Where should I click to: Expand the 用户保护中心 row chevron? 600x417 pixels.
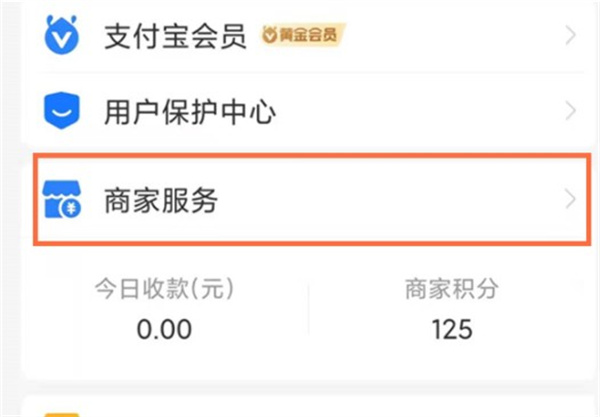[x=571, y=110]
